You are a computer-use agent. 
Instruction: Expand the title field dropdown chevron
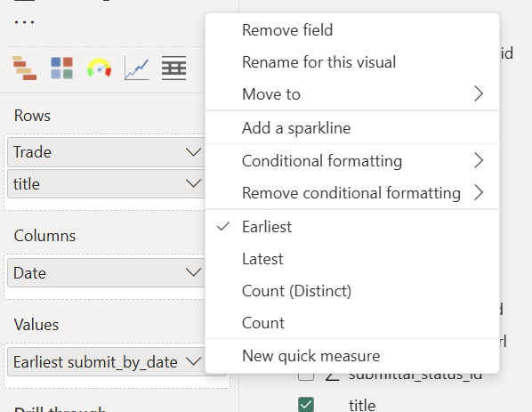click(193, 183)
